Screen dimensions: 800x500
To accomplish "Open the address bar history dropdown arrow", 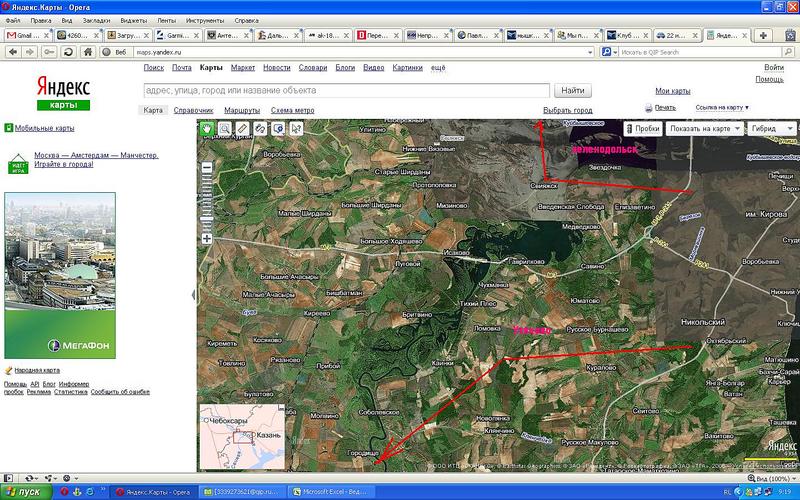I will click(590, 52).
